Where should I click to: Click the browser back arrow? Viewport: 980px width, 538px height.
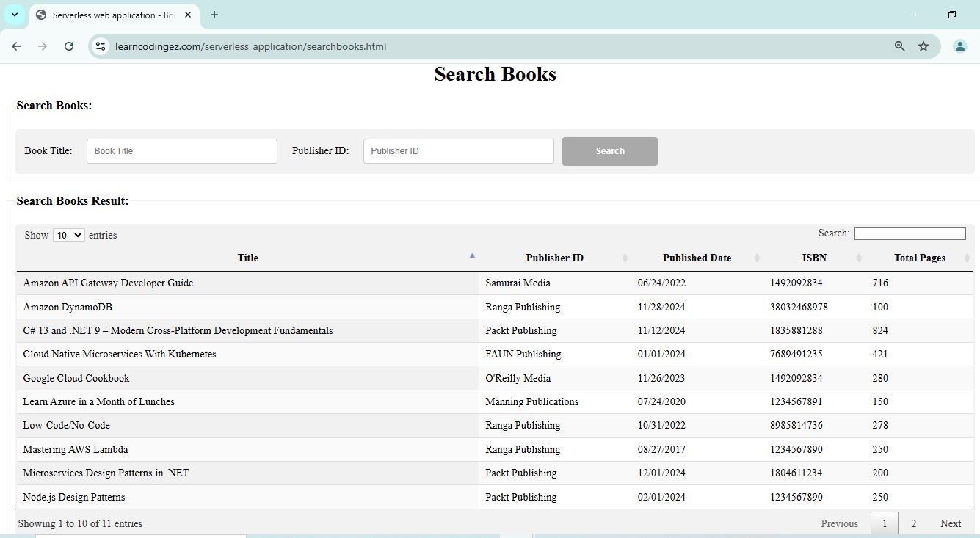tap(16, 46)
